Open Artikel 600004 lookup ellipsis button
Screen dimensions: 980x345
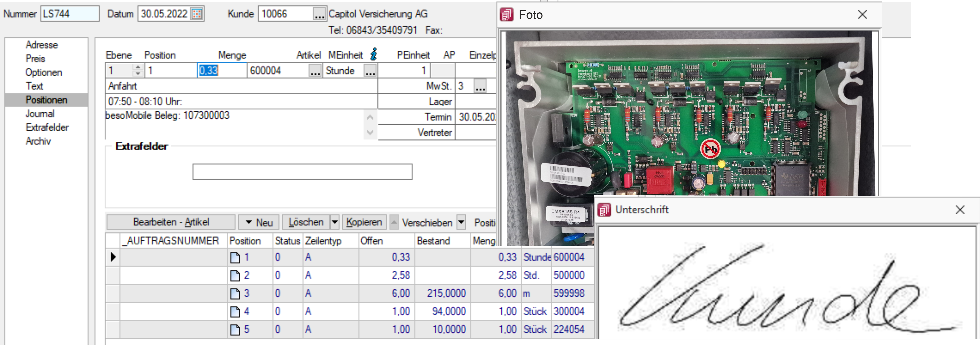click(315, 71)
